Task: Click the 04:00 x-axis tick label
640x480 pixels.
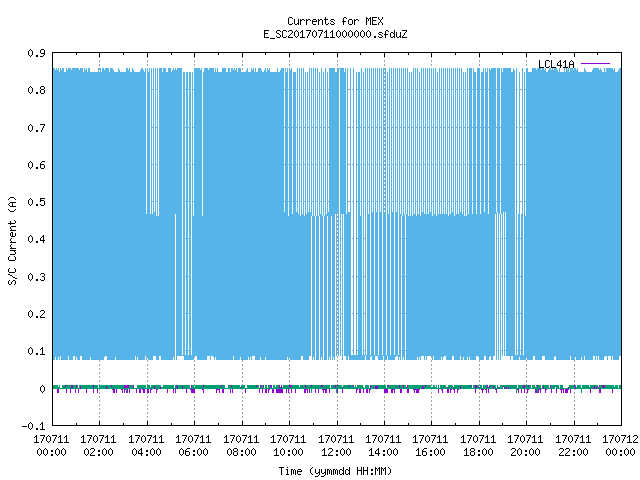Action: click(146, 452)
